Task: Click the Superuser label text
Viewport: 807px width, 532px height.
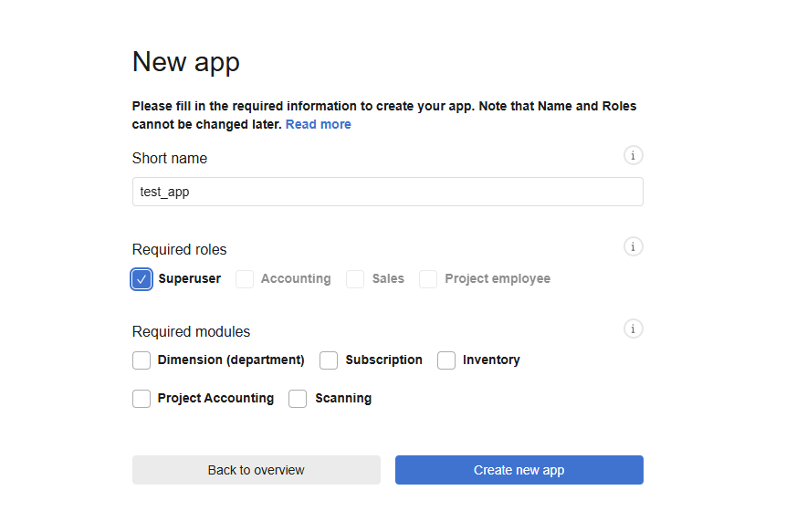Action: (189, 278)
